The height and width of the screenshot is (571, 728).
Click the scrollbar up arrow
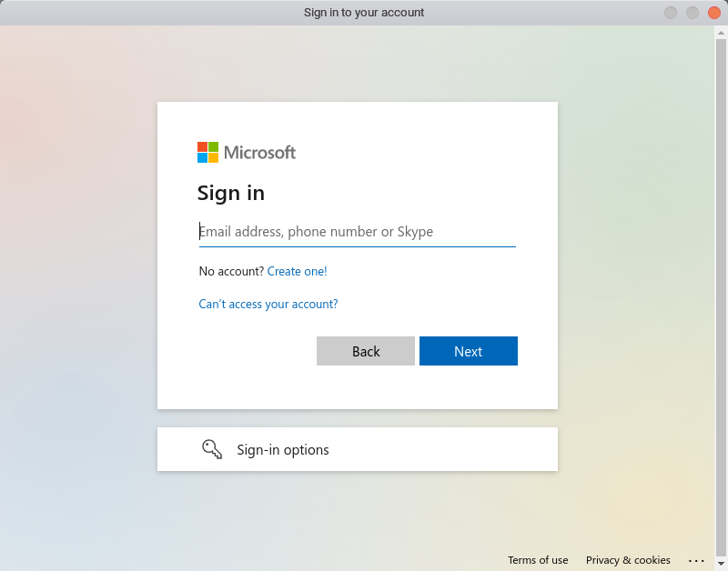721,33
